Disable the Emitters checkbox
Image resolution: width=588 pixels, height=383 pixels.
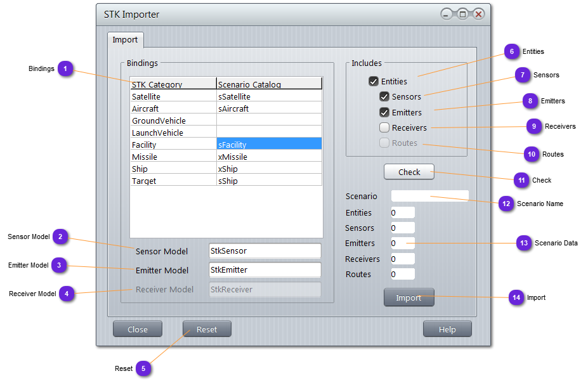(x=384, y=112)
